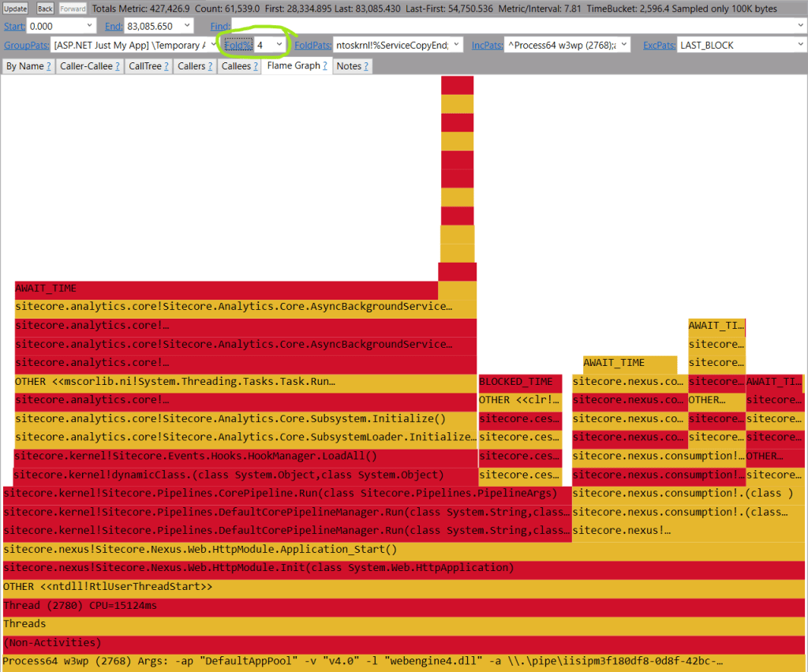The height and width of the screenshot is (672, 808).
Task: Click the FoldPats label link
Action: coord(311,45)
